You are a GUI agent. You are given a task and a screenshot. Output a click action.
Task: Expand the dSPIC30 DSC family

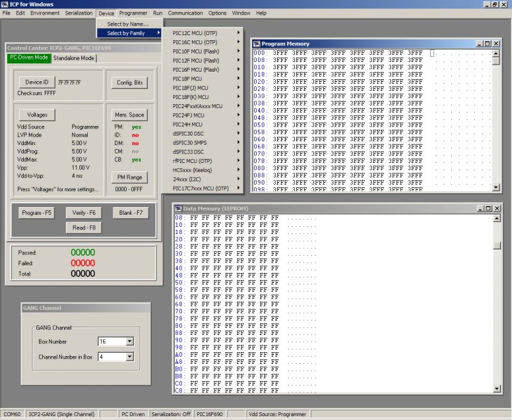tap(202, 134)
